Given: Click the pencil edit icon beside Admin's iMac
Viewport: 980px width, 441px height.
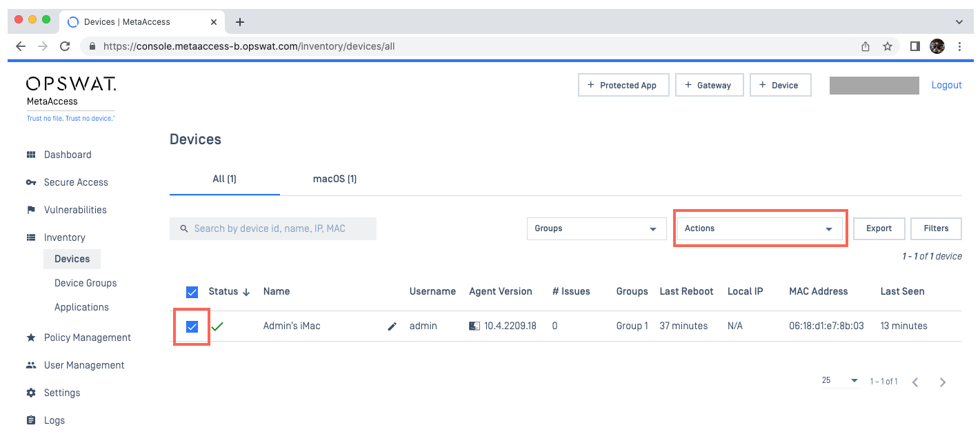Looking at the screenshot, I should click(x=392, y=326).
